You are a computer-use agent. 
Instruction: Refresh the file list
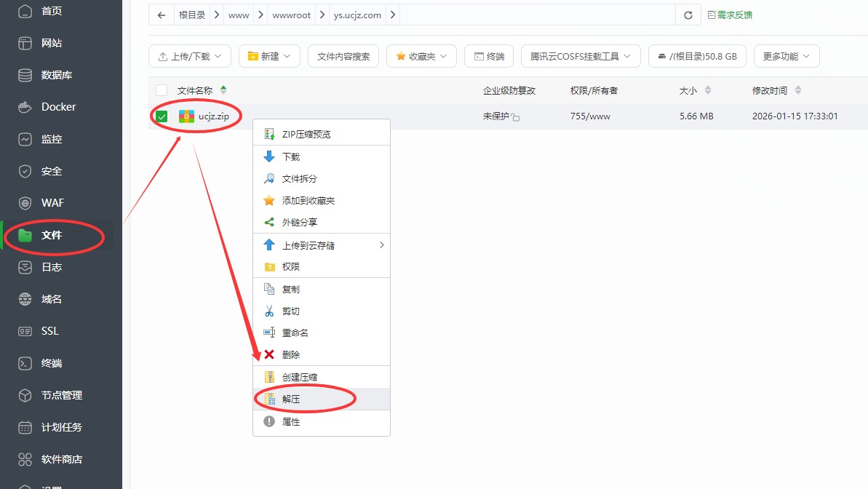click(688, 14)
